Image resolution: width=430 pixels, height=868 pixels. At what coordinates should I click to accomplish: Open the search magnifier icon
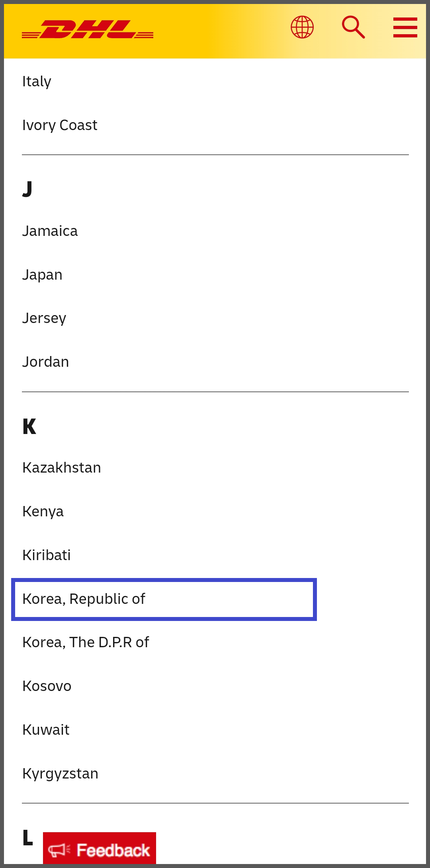354,27
